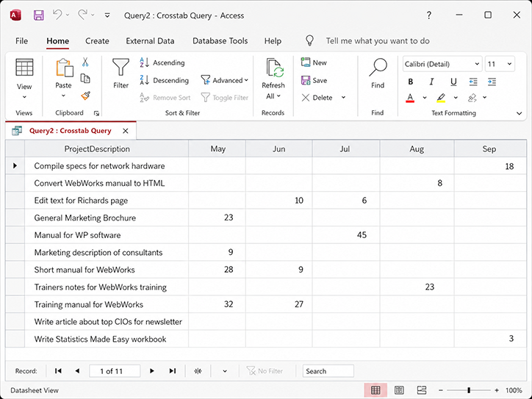Switch to Design View status icon
This screenshot has height=399, width=532.
click(x=422, y=390)
